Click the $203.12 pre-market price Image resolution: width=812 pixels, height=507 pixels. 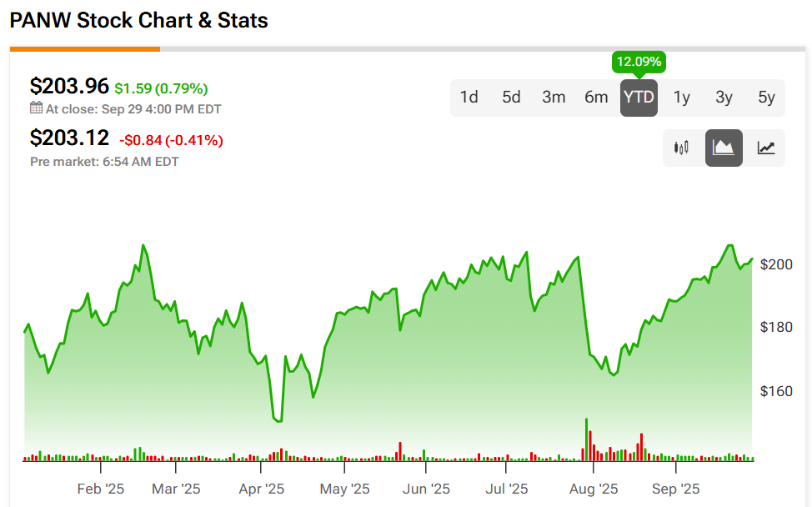pos(69,138)
